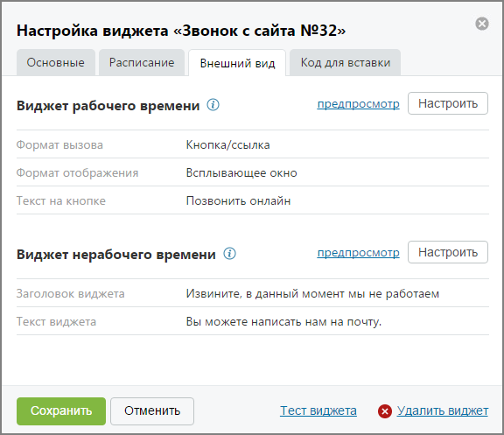Screen dimensions: 504x435
Task: Switch to the «Основные» tab
Action: click(56, 62)
